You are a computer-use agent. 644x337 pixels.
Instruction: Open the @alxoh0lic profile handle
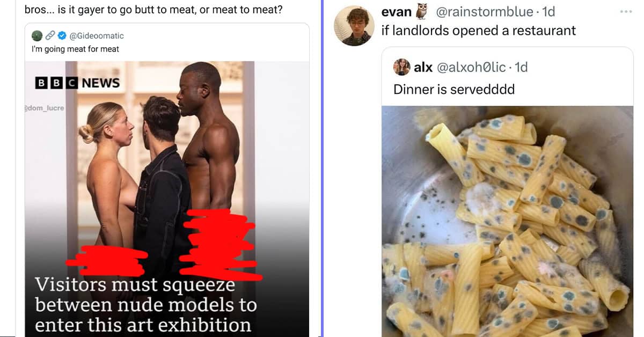[471, 67]
